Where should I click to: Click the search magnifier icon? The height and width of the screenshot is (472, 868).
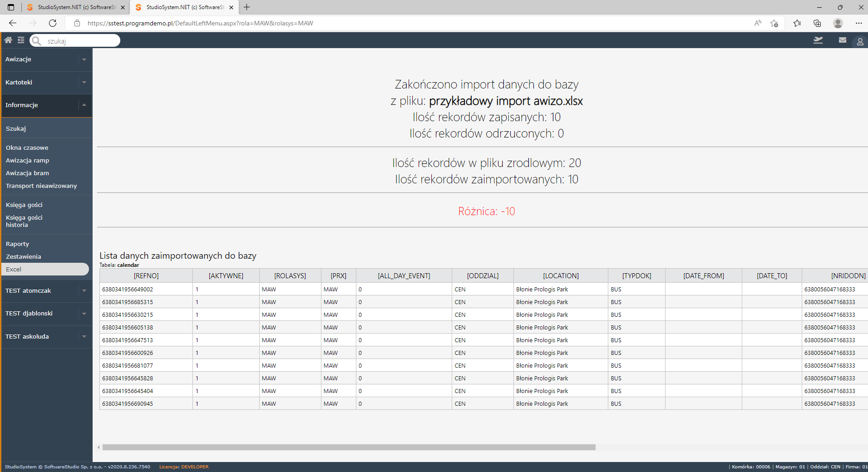coord(37,41)
